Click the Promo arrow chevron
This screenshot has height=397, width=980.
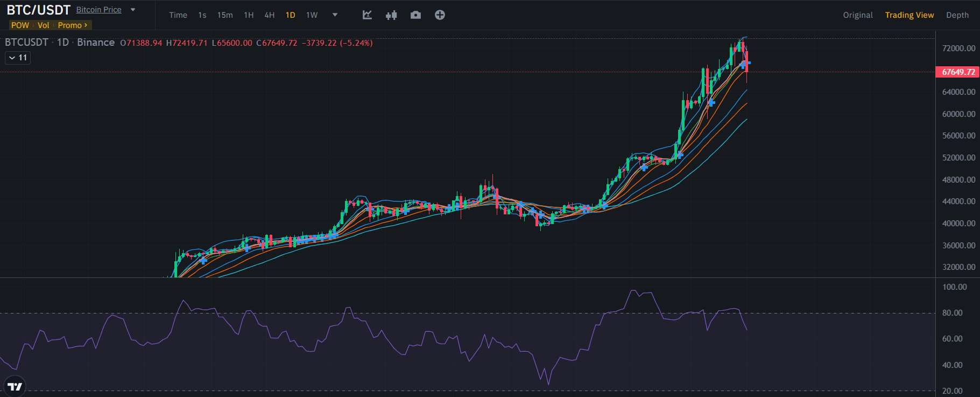point(86,25)
